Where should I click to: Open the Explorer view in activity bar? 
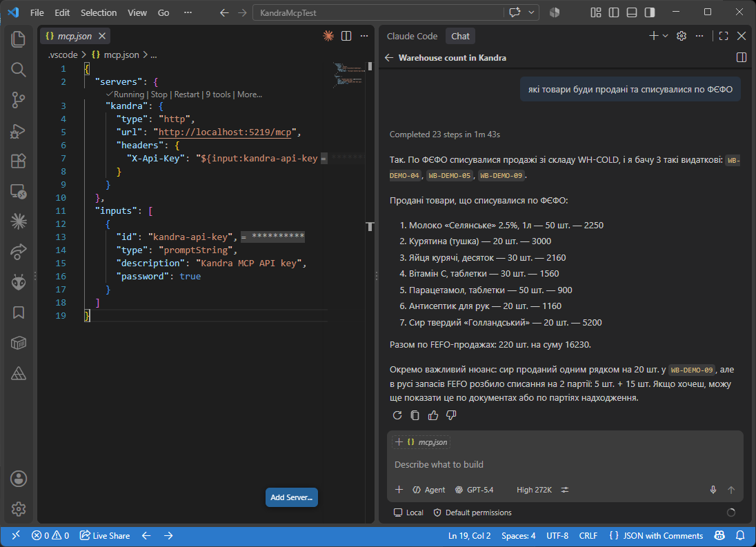pyautogui.click(x=19, y=39)
